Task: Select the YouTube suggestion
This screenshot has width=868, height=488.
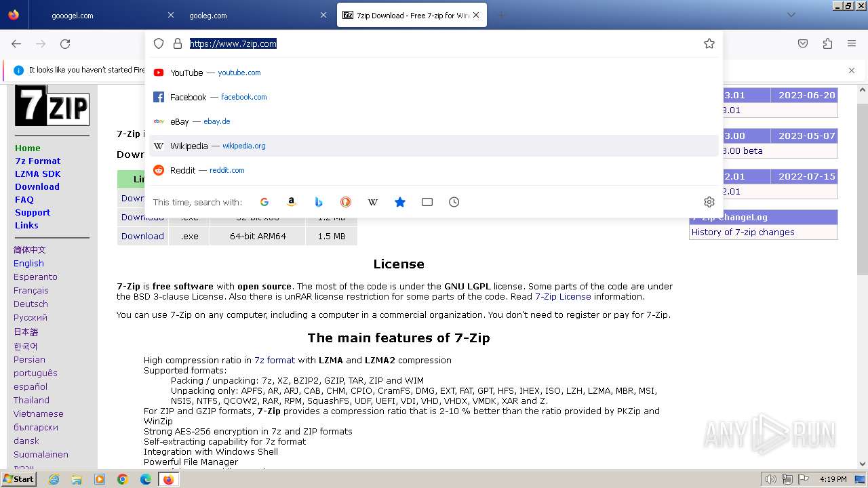Action: coord(434,73)
